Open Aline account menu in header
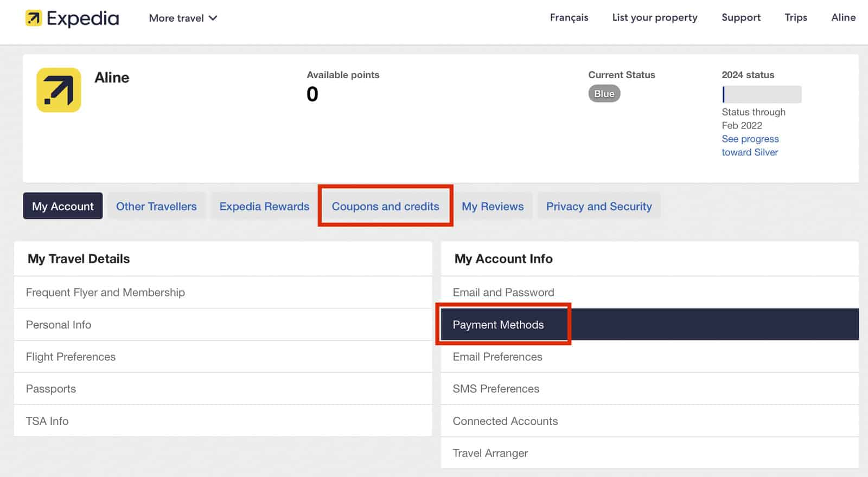The image size is (868, 477). (843, 17)
